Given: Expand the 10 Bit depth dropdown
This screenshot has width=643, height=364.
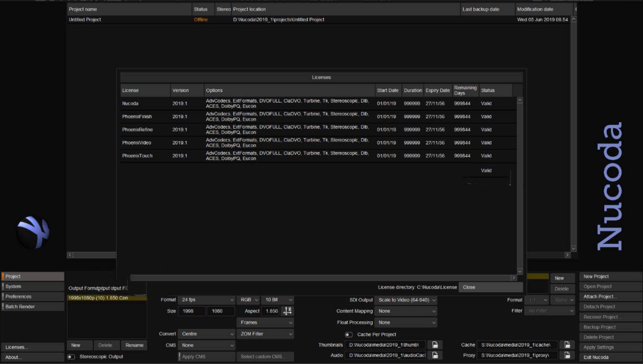Looking at the screenshot, I should click(x=278, y=300).
